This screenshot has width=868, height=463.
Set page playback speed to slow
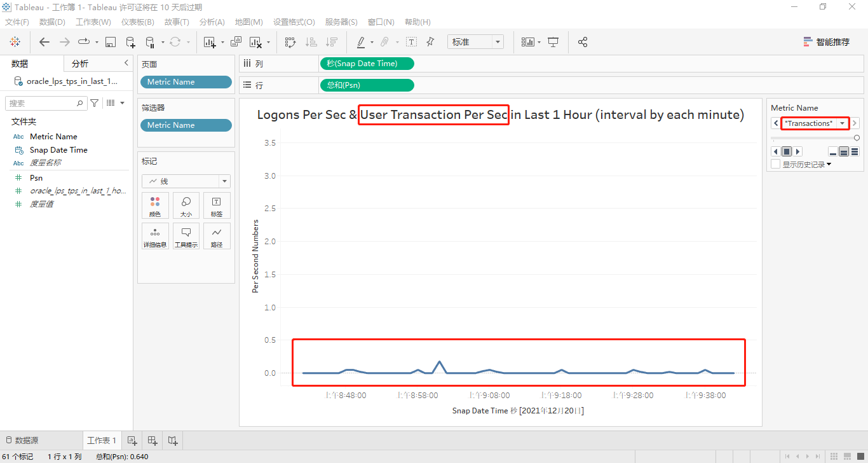pos(833,151)
